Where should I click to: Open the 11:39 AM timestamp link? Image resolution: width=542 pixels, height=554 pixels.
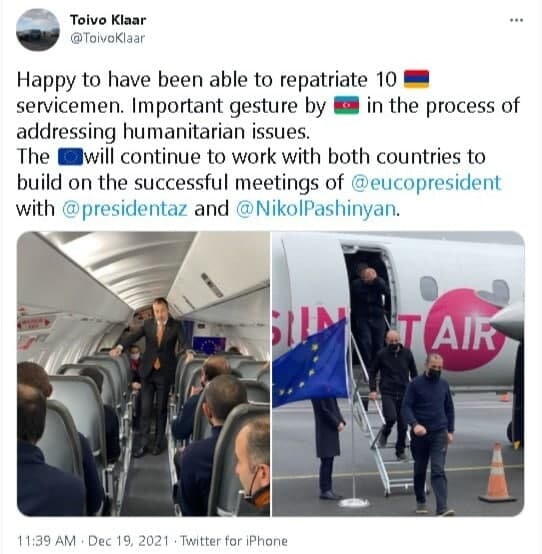(x=46, y=541)
